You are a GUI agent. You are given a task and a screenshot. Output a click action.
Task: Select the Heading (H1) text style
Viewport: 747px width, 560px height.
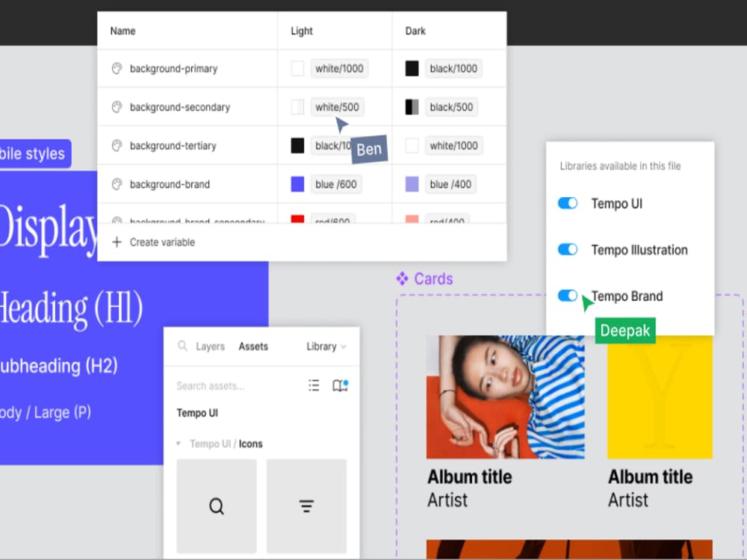72,308
